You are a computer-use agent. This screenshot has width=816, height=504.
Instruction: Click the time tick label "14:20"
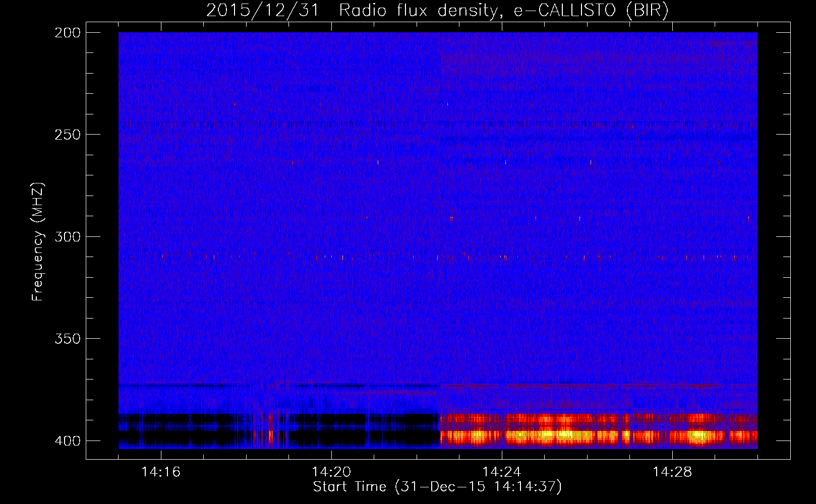[331, 472]
